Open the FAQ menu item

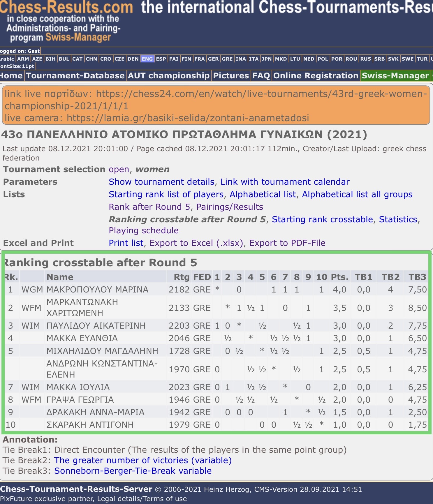[x=261, y=76]
